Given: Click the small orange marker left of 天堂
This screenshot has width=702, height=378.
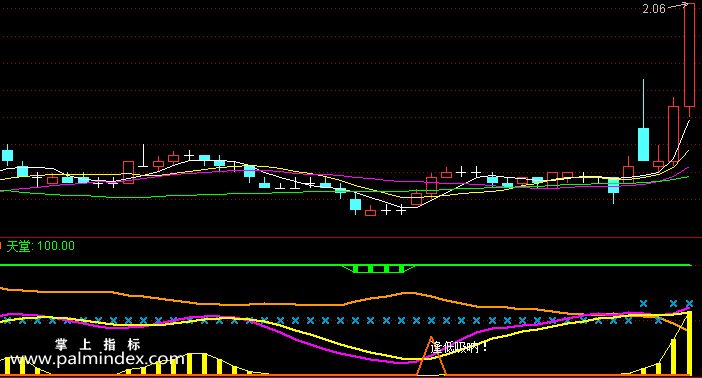Looking at the screenshot, I should (1, 245).
